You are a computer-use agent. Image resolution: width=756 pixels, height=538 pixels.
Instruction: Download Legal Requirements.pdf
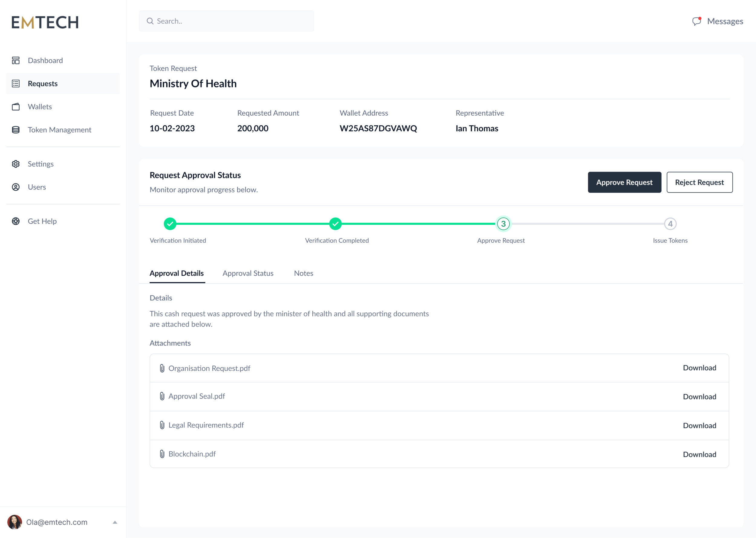700,425
